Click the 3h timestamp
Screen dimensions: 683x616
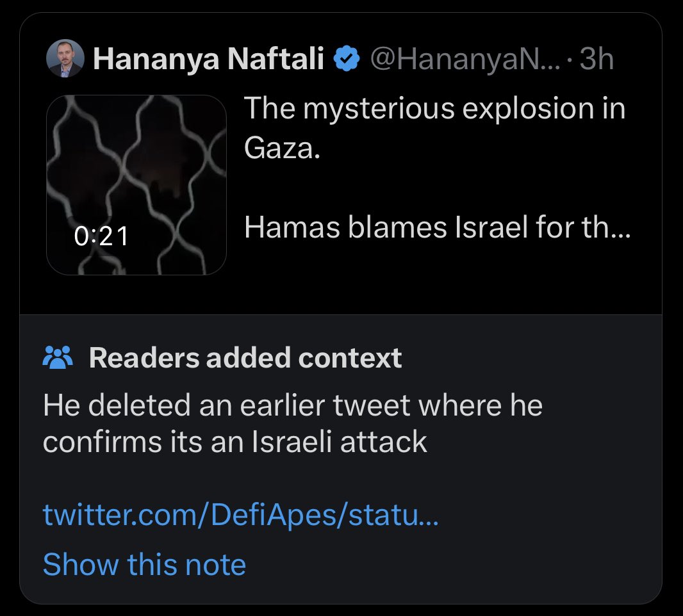pyautogui.click(x=596, y=60)
